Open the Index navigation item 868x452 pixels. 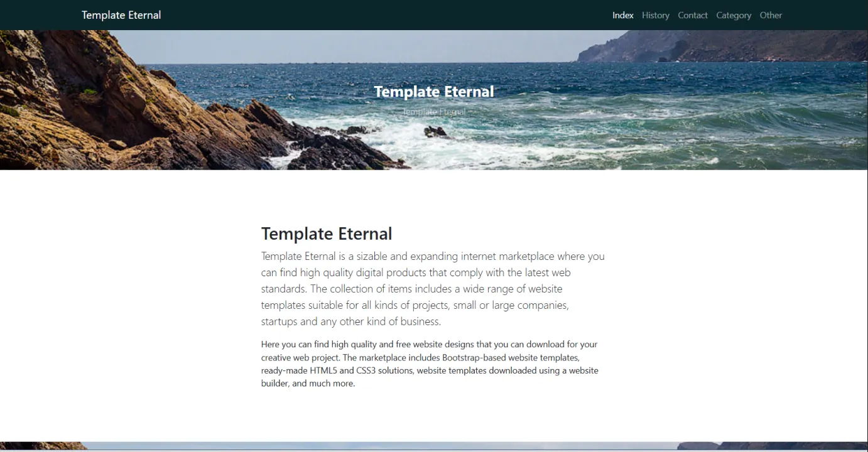(622, 15)
